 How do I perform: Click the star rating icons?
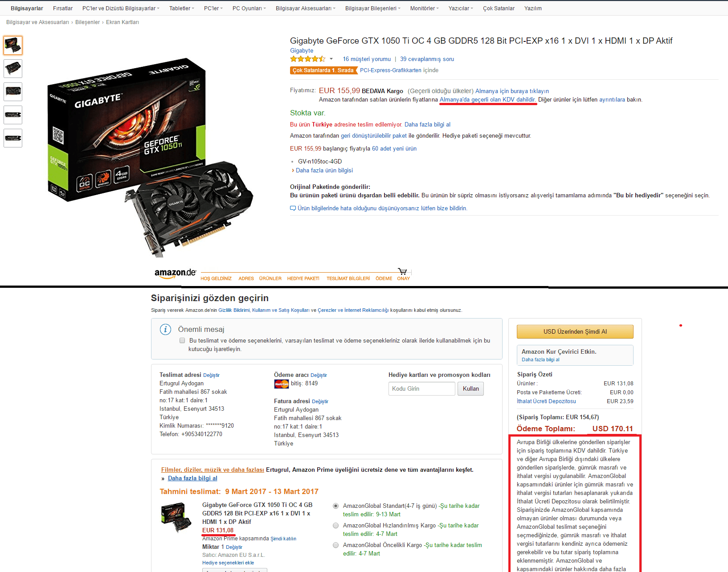click(x=308, y=59)
